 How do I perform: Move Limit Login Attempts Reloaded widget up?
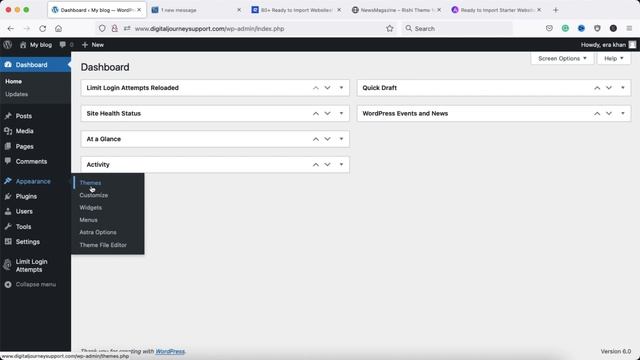tap(316, 88)
